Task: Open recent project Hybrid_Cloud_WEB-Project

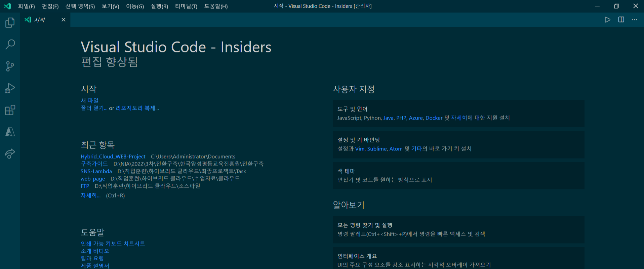Action: [x=113, y=156]
